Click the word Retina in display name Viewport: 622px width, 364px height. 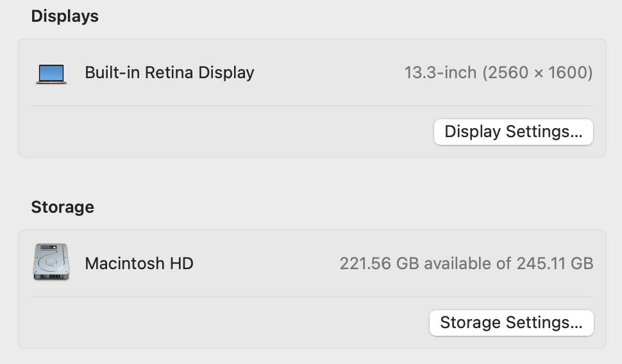click(x=169, y=73)
